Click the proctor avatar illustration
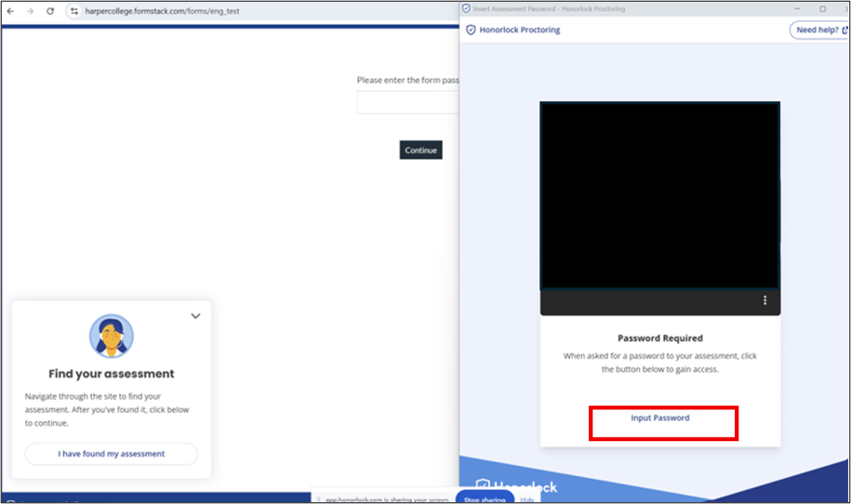Screen dimensions: 851x504 pyautogui.click(x=112, y=337)
